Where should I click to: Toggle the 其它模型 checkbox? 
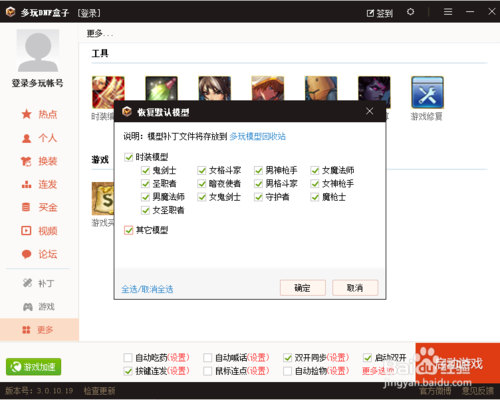tap(128, 230)
